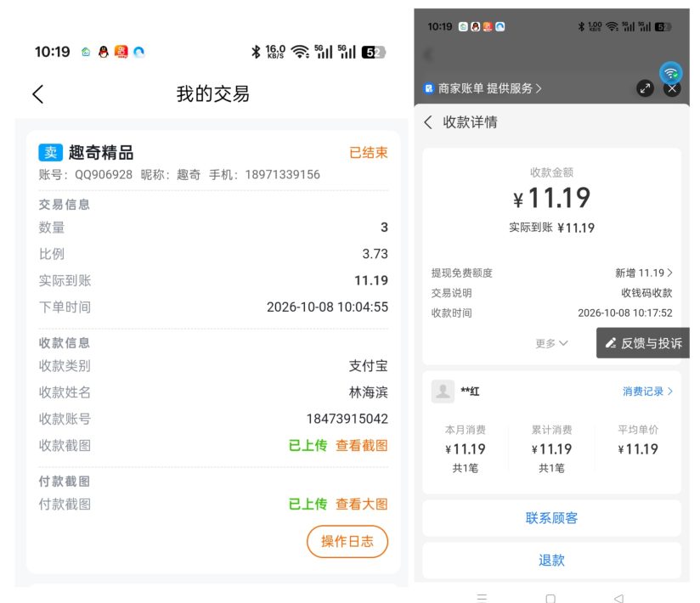This screenshot has height=603, width=700.
Task: View the uploaded 收款截图 via 查看截图
Action: (x=362, y=445)
